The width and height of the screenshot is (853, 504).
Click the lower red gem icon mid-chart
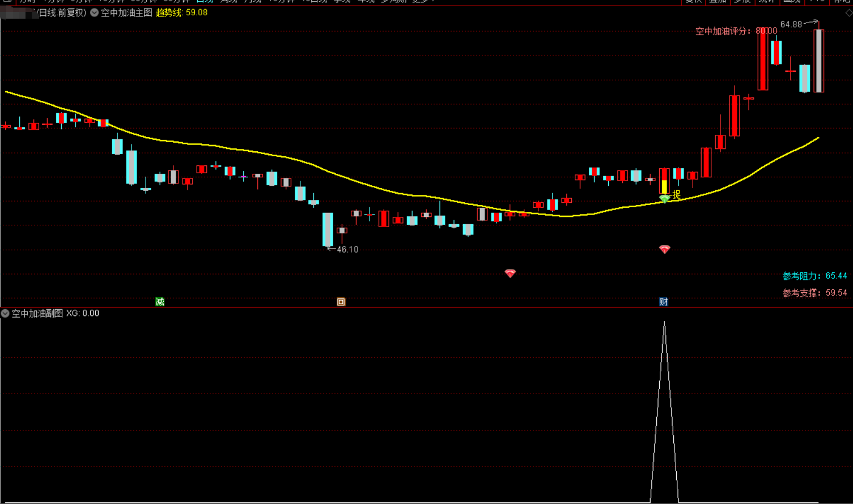point(510,274)
